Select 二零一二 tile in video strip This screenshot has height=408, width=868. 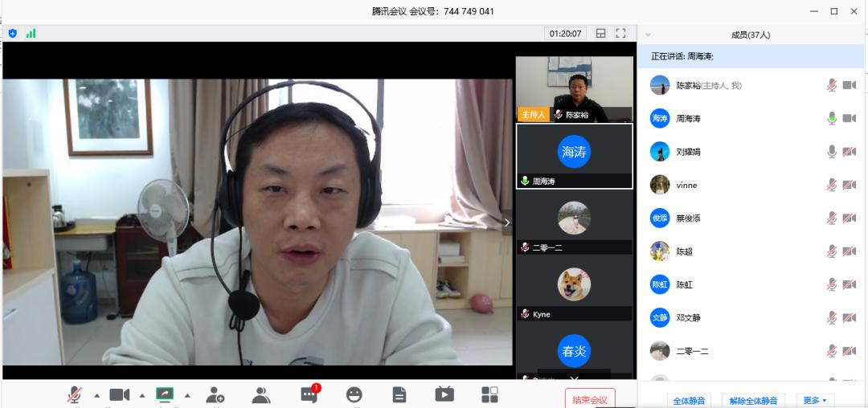(x=575, y=222)
